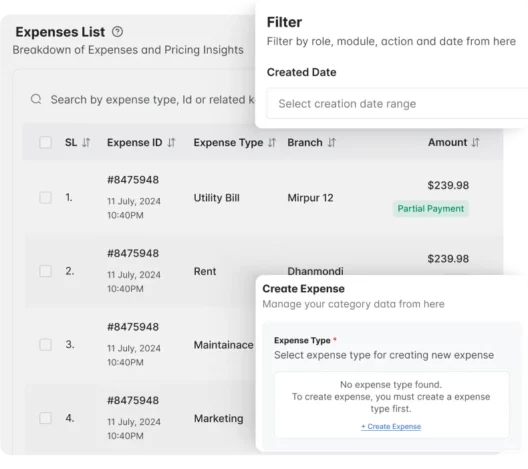The image size is (528, 469).
Task: Click the Dhanmondi branch cell
Action: click(315, 271)
